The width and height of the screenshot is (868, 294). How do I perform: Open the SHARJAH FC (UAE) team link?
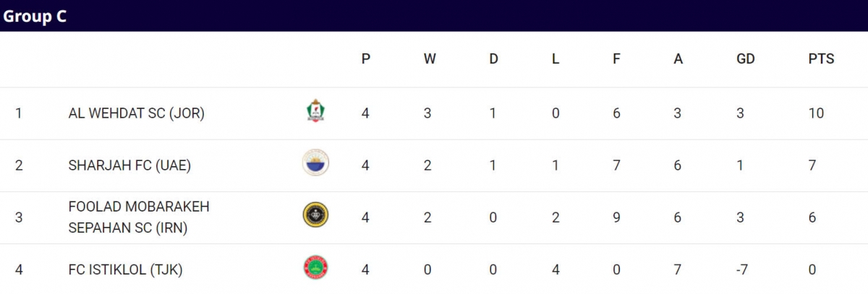click(x=129, y=165)
